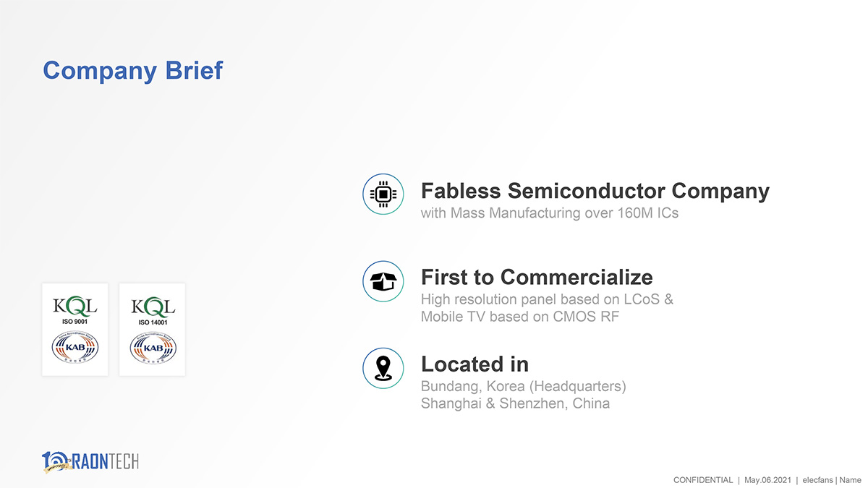Click the KAB logo under ISO 14001
Viewport: 868px width, 488px height.
point(153,350)
